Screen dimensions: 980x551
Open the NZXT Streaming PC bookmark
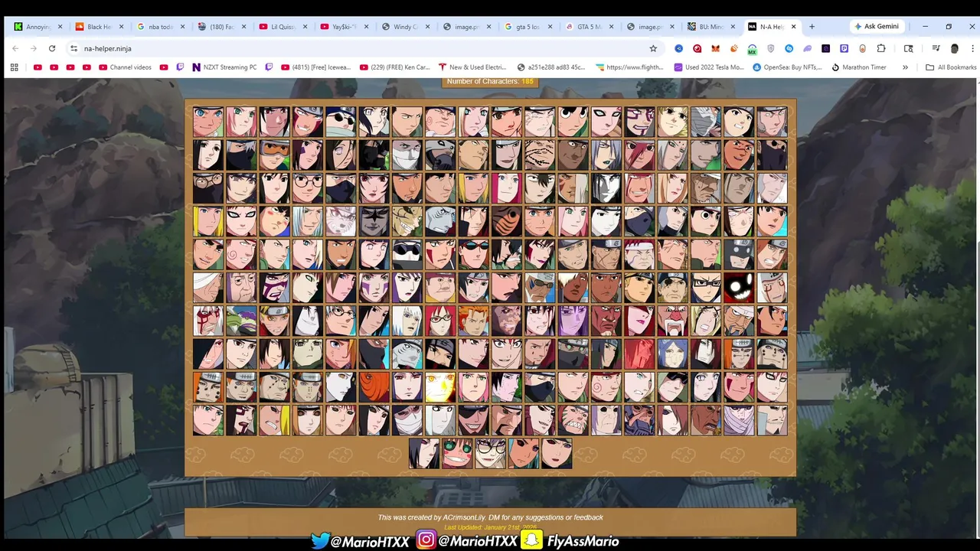click(x=224, y=67)
